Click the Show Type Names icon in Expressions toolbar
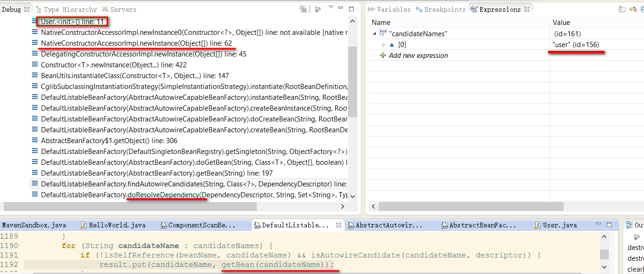The width and height of the screenshot is (644, 274). (622, 9)
